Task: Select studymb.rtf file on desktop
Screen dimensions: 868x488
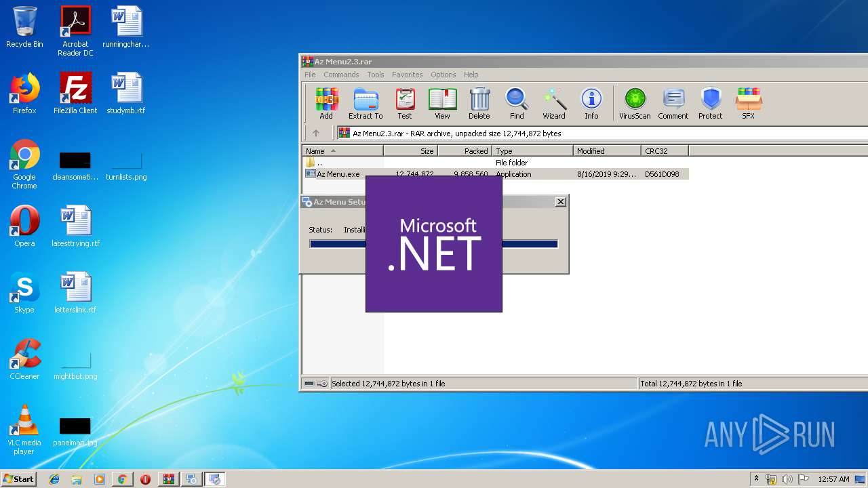Action: click(126, 94)
